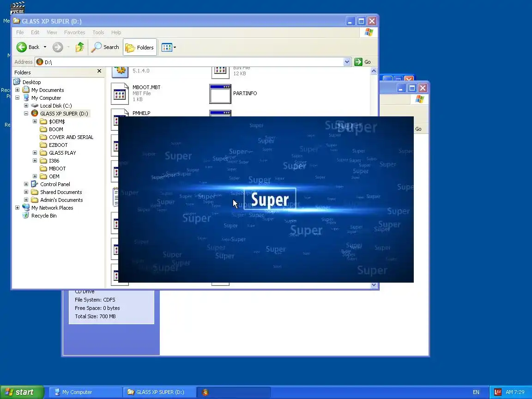
Task: Open the Views dropdown button
Action: point(169,48)
